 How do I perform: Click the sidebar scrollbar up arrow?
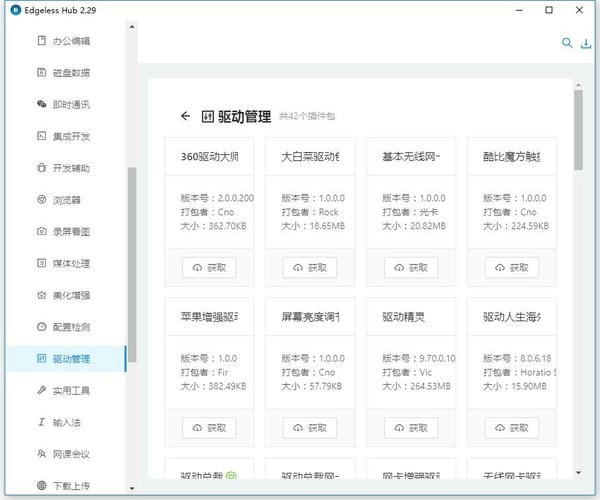[132, 26]
